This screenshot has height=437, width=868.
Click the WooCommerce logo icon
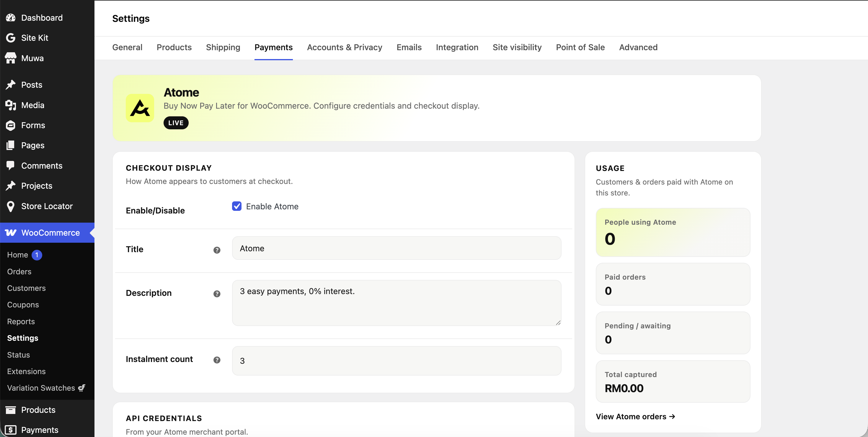click(x=11, y=232)
